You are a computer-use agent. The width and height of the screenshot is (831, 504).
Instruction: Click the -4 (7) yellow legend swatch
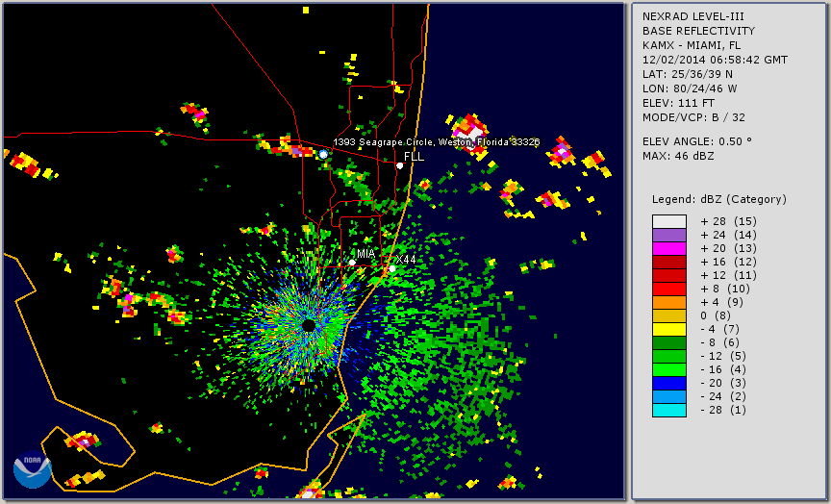click(x=669, y=330)
